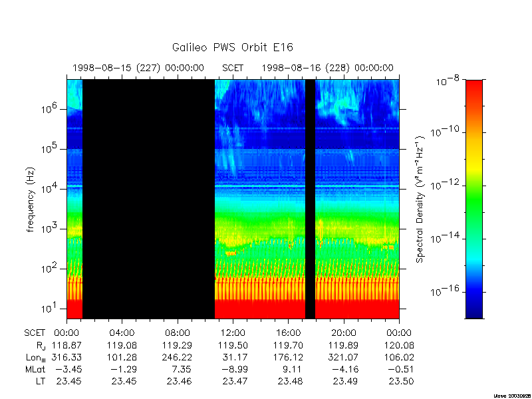
Task: Click the Galileo PWS Orbit E16 title
Action: 232,47
